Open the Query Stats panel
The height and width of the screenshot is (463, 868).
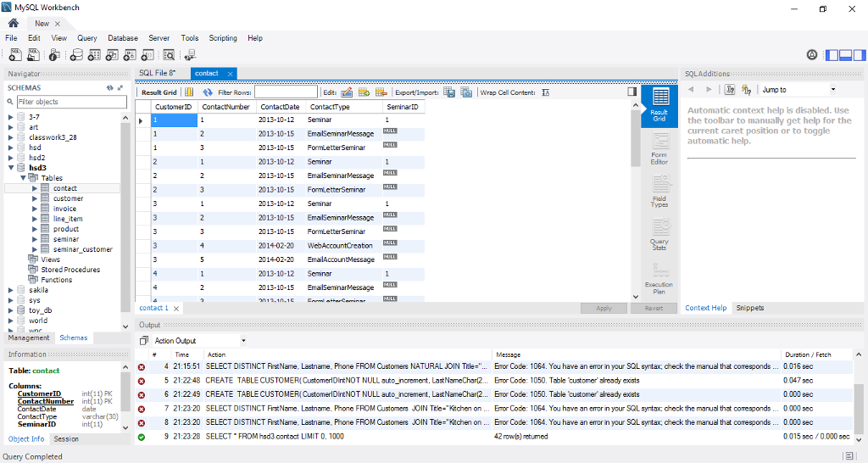click(659, 235)
